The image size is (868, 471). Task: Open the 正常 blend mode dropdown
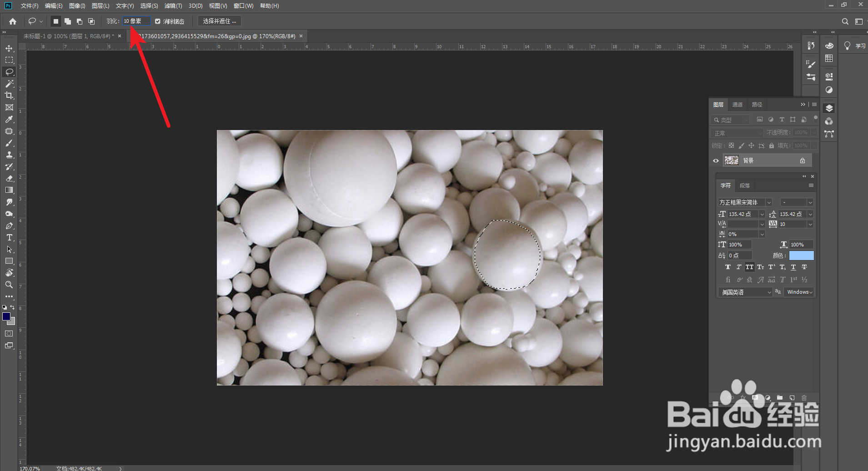(x=737, y=133)
